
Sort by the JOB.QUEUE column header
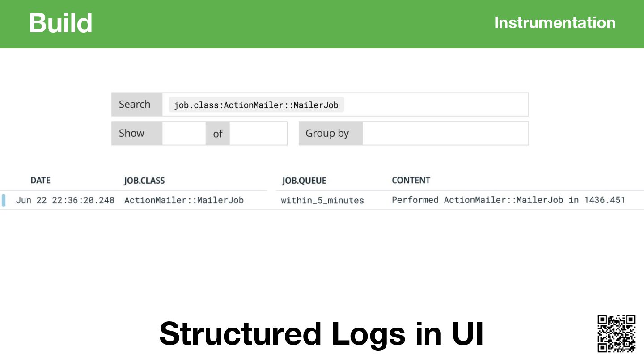304,181
